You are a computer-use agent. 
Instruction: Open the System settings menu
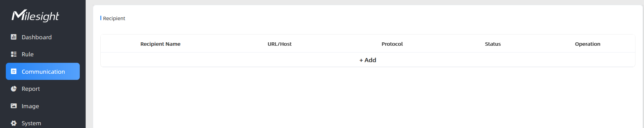43,123
